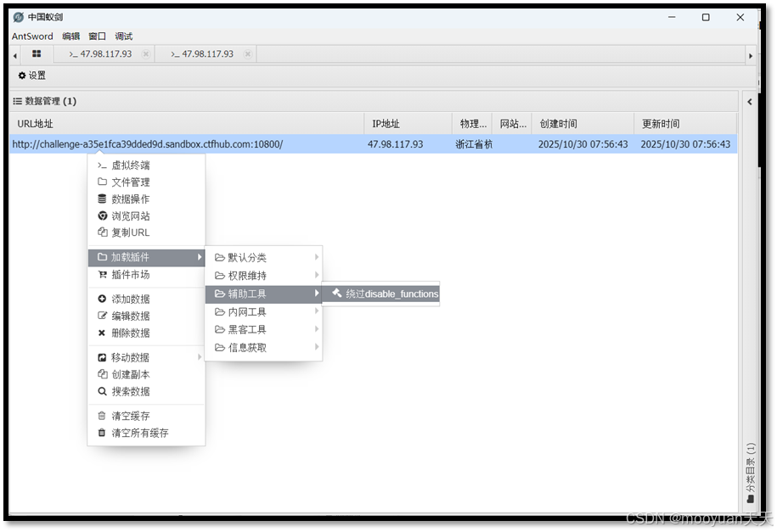Click the move icon beside 移动数据

pyautogui.click(x=102, y=357)
